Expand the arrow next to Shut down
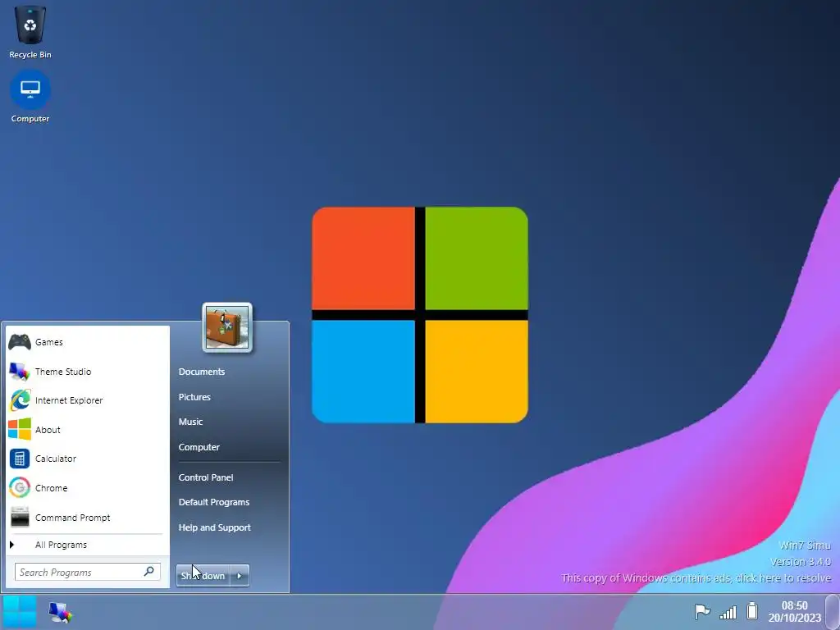840x630 pixels. pyautogui.click(x=240, y=575)
